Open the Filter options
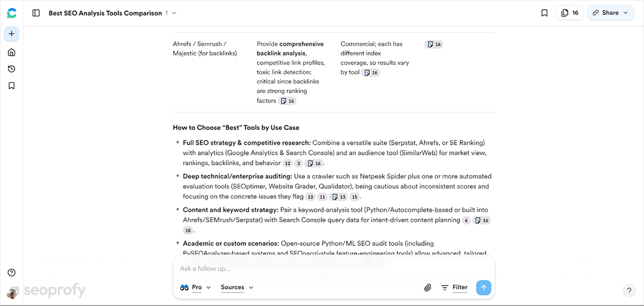Screen dimensions: 644x306 [454, 288]
